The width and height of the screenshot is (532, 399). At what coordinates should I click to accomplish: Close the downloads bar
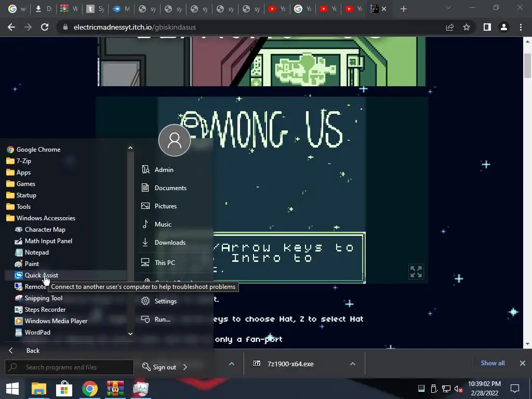(x=523, y=363)
